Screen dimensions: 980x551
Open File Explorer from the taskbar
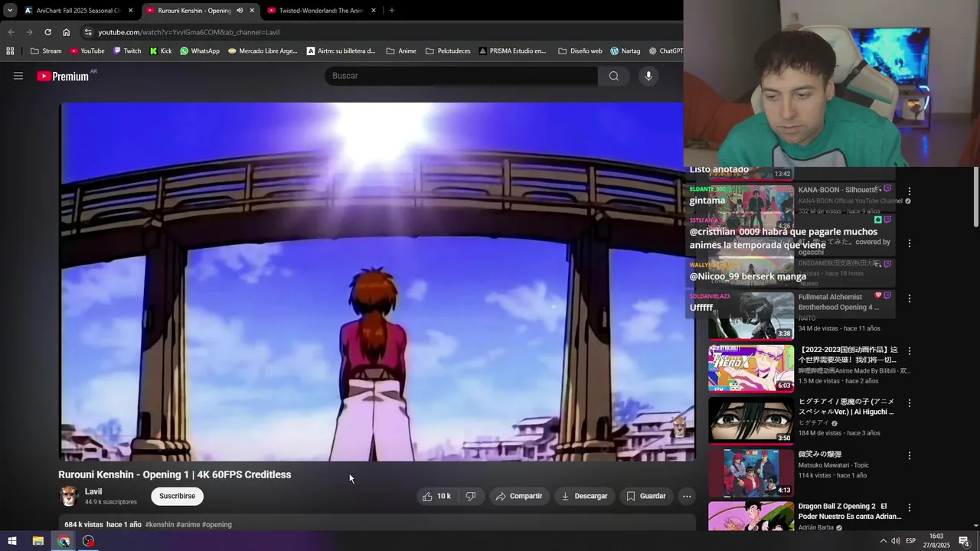pos(38,541)
